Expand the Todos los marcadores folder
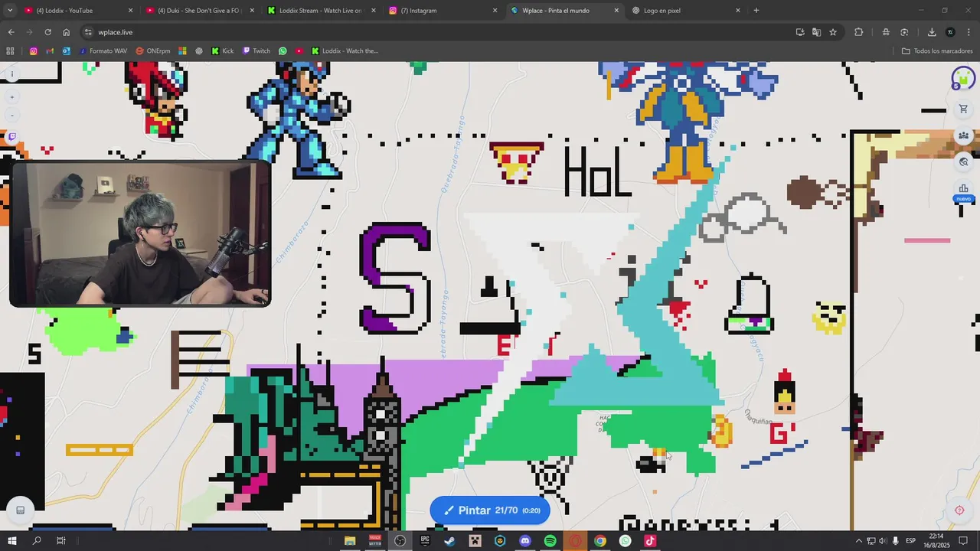This screenshot has height=551, width=980. pos(937,51)
